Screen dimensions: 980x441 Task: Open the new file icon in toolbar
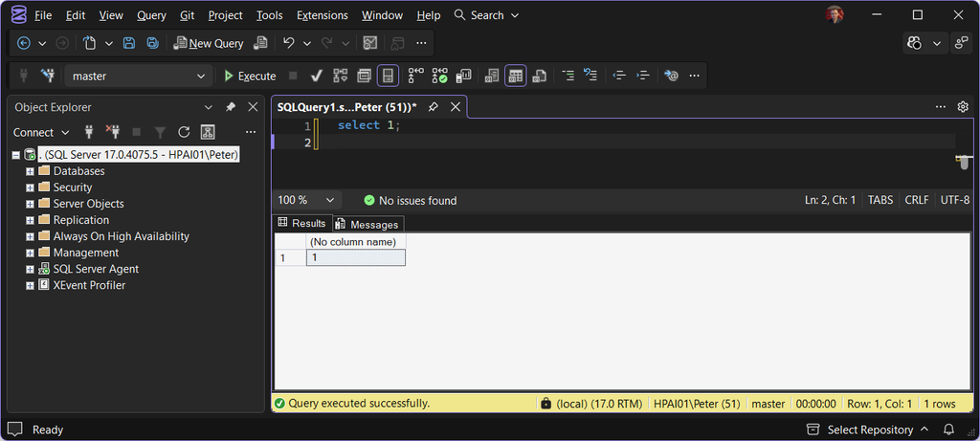pos(90,43)
